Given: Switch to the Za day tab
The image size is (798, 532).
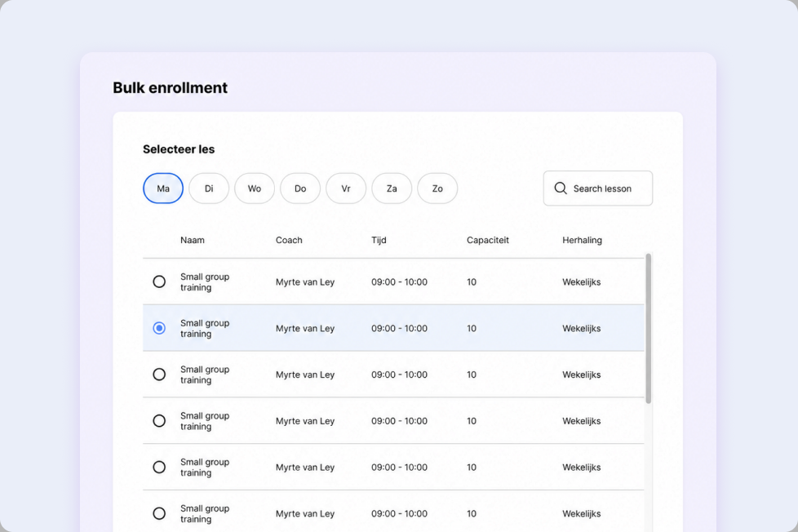Looking at the screenshot, I should click(x=392, y=188).
